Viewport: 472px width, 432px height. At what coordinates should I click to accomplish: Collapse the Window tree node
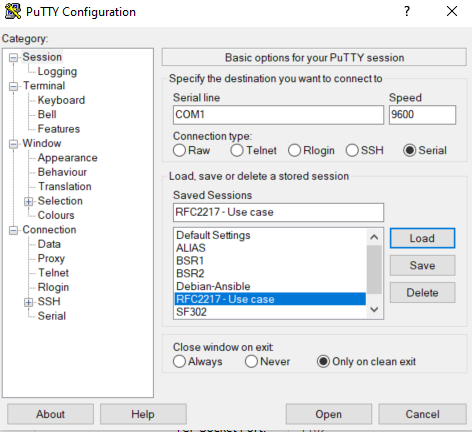[x=13, y=144]
